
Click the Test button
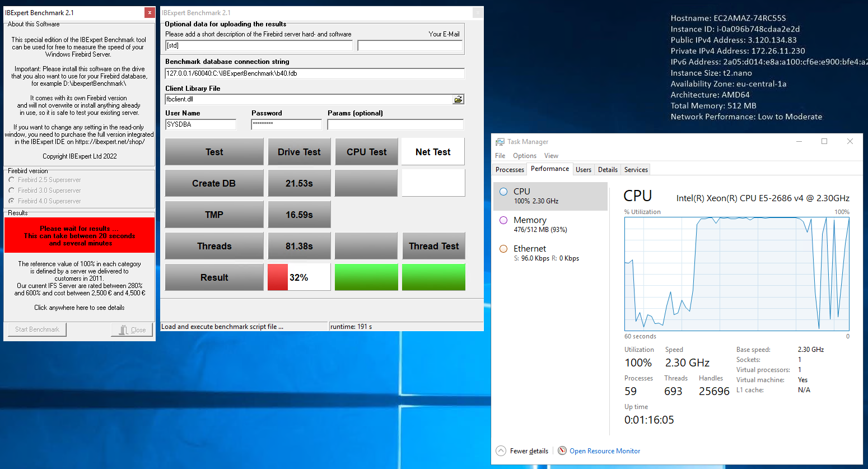click(x=214, y=152)
